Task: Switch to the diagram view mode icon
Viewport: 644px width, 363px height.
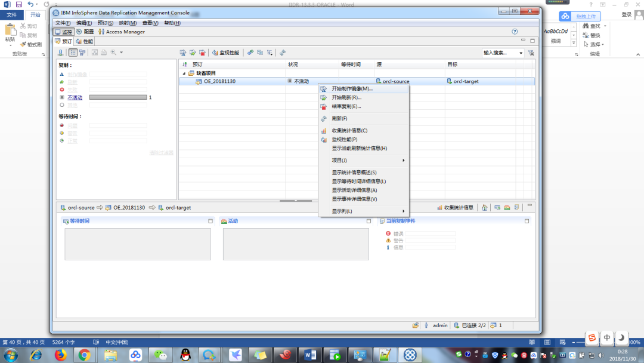Action: (82, 53)
